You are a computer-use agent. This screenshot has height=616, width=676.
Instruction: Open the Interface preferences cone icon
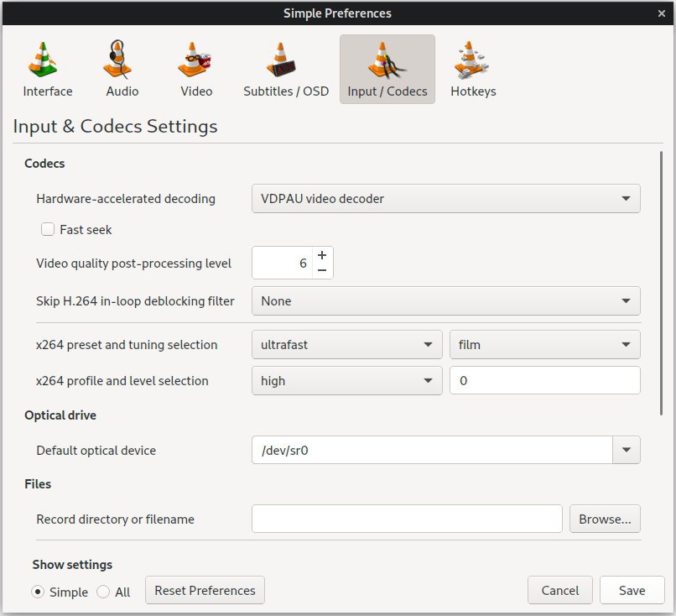[42, 60]
